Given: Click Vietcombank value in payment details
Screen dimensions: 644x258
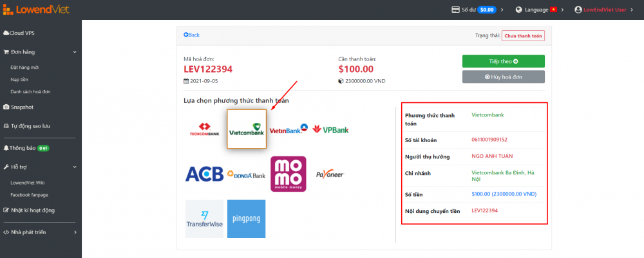Looking at the screenshot, I should [x=488, y=115].
